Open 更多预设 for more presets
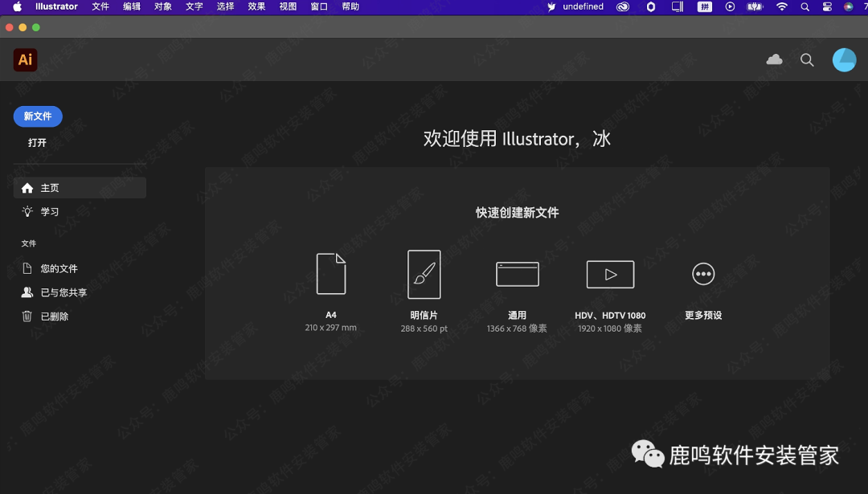868x494 pixels. (703, 292)
